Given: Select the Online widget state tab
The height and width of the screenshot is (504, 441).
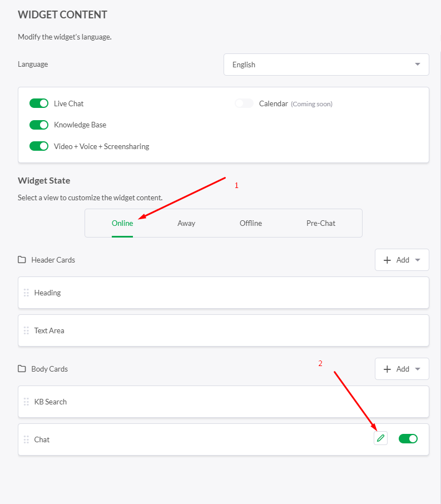Looking at the screenshot, I should (x=122, y=223).
